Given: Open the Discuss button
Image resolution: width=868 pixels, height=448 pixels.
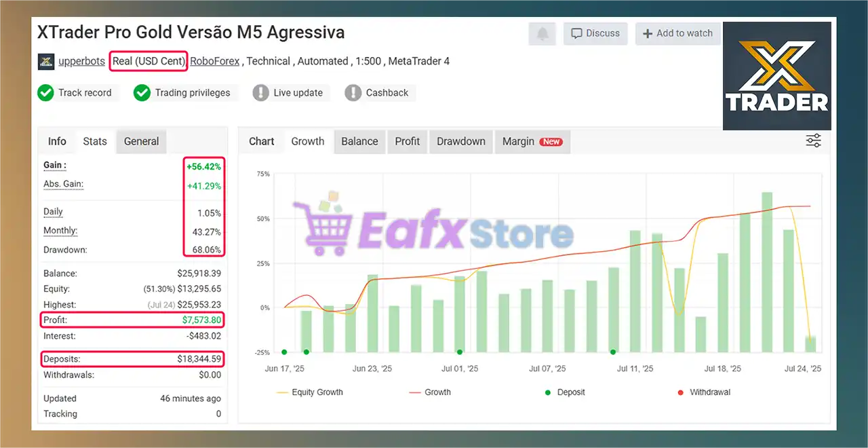Looking at the screenshot, I should (595, 33).
